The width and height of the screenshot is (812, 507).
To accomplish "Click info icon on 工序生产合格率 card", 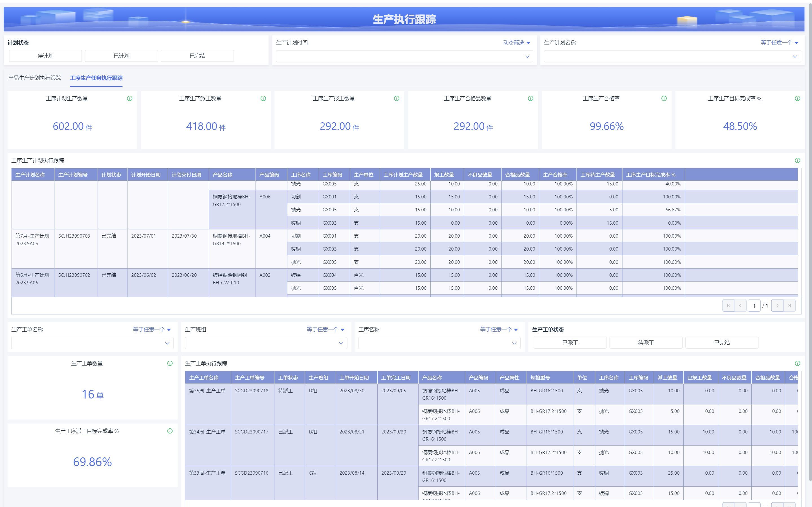I will (x=664, y=98).
